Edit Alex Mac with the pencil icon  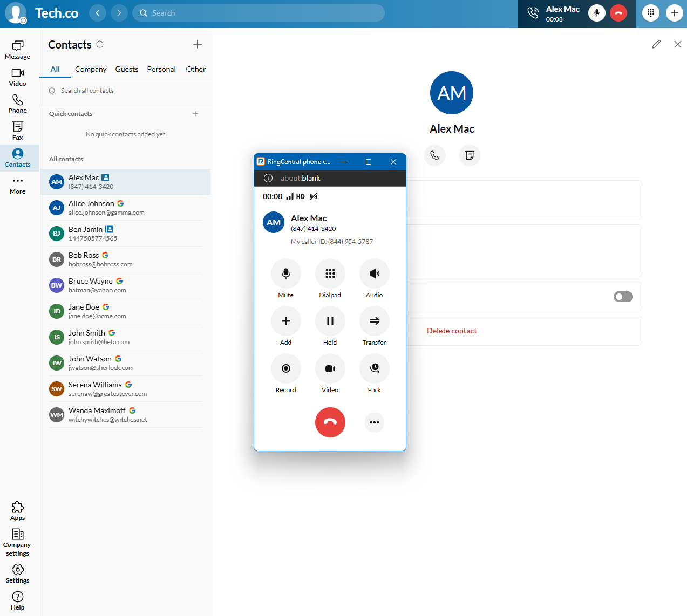656,44
